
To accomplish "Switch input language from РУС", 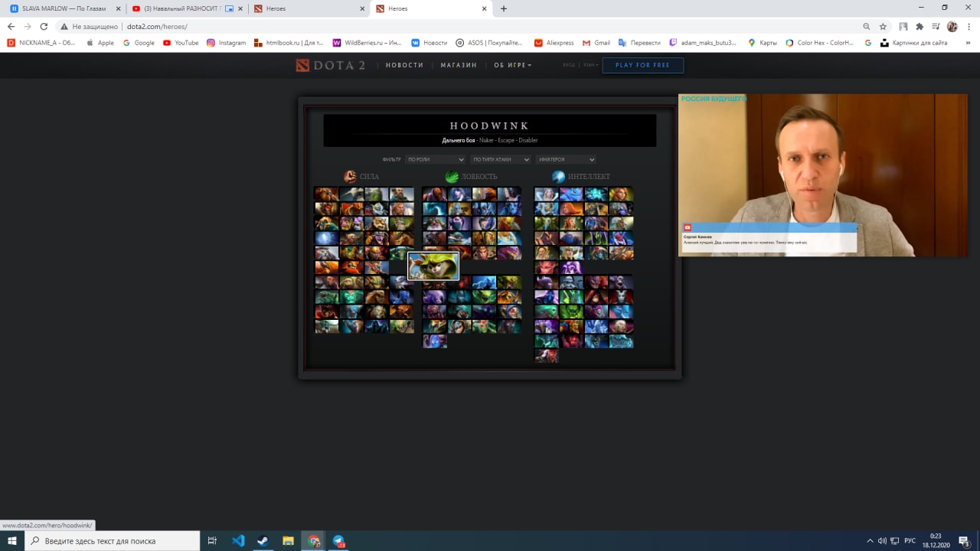I will 910,540.
